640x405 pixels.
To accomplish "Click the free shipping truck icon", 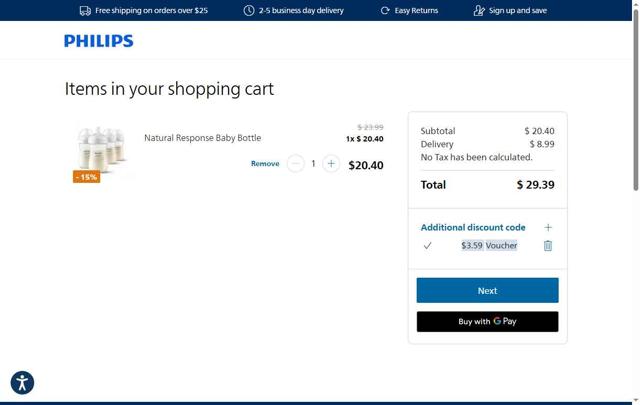I will [85, 10].
